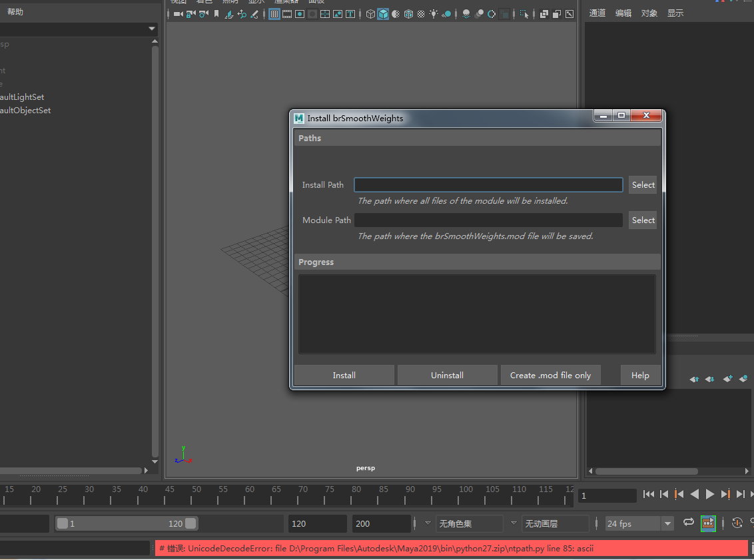The width and height of the screenshot is (754, 560).
Task: Click the Move Layer Up icon
Action: [694, 379]
